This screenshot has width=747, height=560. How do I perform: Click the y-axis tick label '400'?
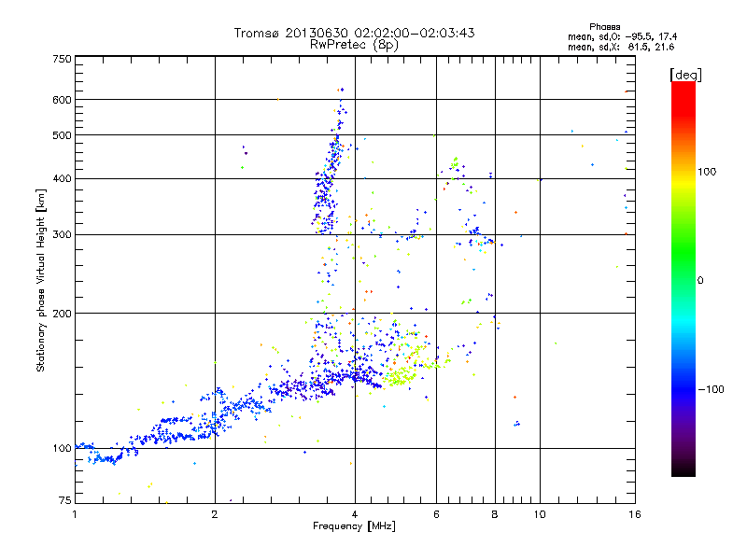tap(63, 179)
